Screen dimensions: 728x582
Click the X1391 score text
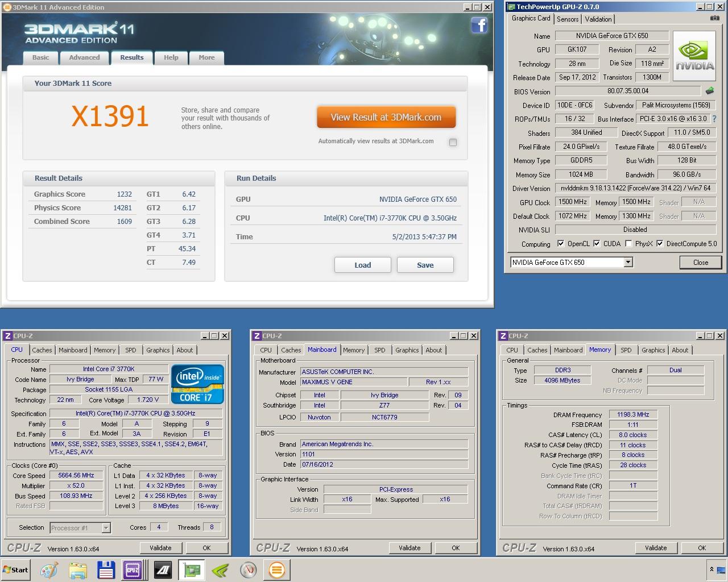110,116
